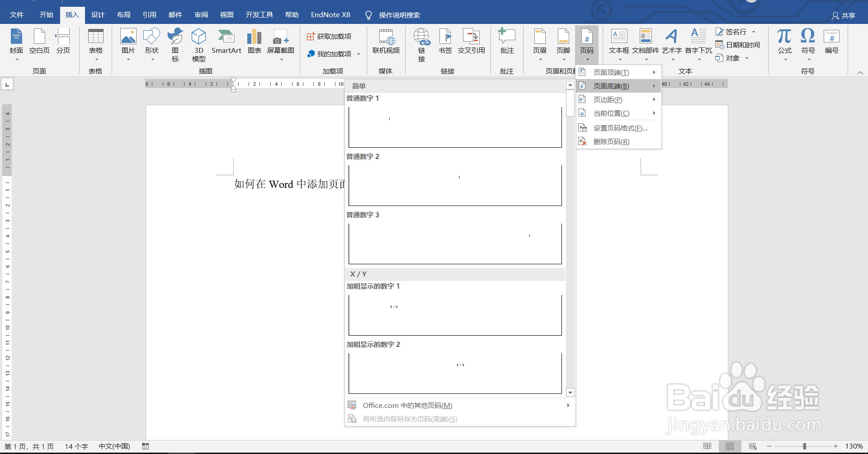Expand Current Position (当前位置) submenu

[x=619, y=113]
